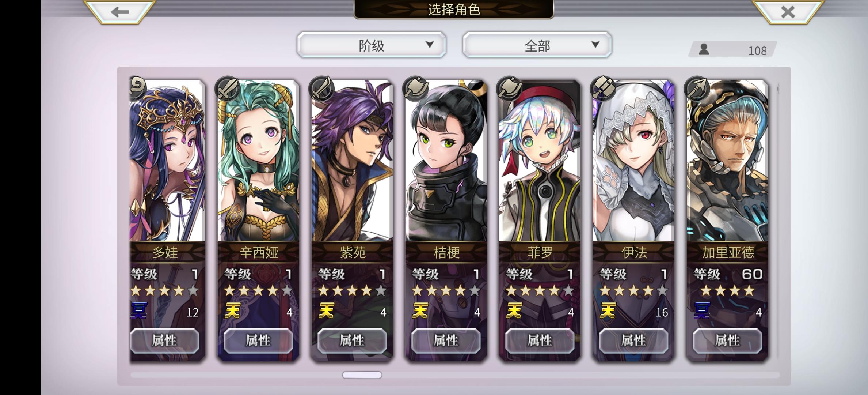Open 属性 for 加里亚德
868x395 pixels.
click(x=727, y=341)
